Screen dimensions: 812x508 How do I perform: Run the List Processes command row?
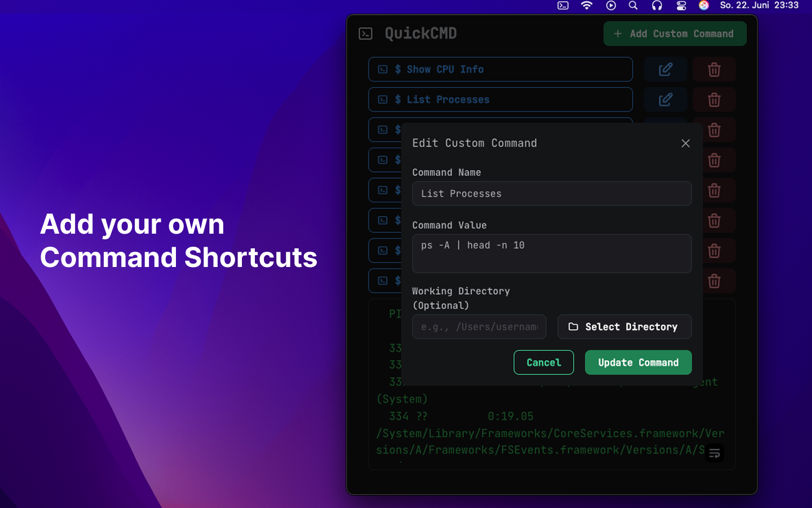click(x=500, y=100)
